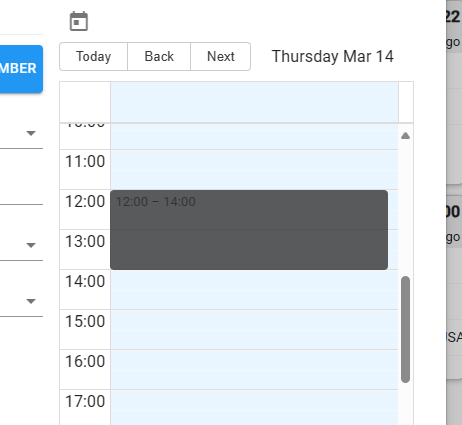The width and height of the screenshot is (462, 425).
Task: Select the 14:00 time slot
Action: 254,290
